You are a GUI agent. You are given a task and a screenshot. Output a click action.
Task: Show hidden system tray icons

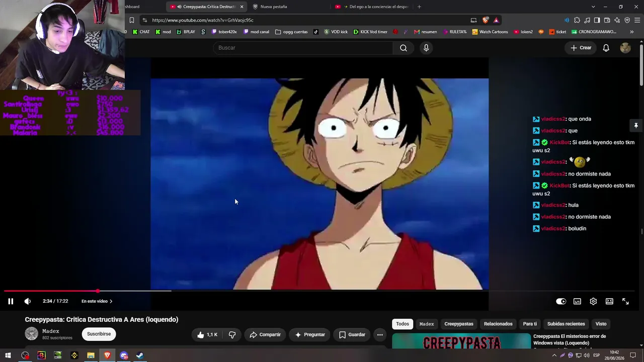[555, 355]
